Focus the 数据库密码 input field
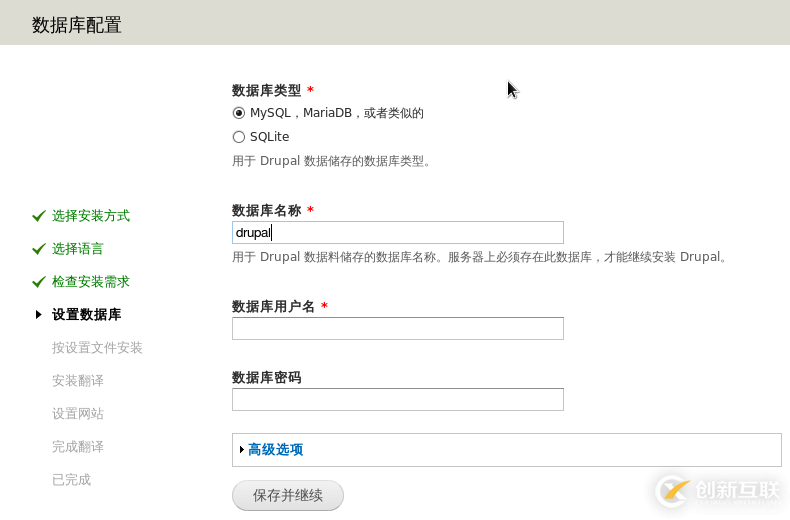Screen dimensions: 790x520 tap(398, 399)
